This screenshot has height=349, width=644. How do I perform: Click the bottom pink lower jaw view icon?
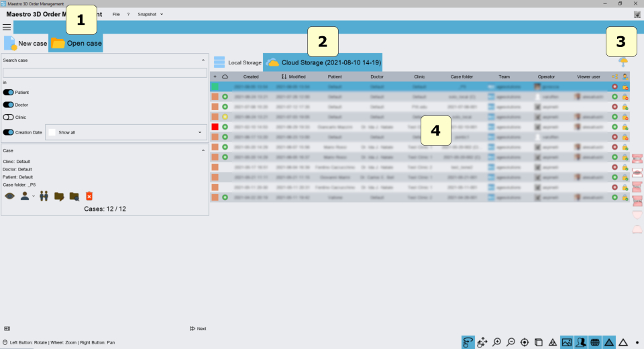click(x=637, y=229)
